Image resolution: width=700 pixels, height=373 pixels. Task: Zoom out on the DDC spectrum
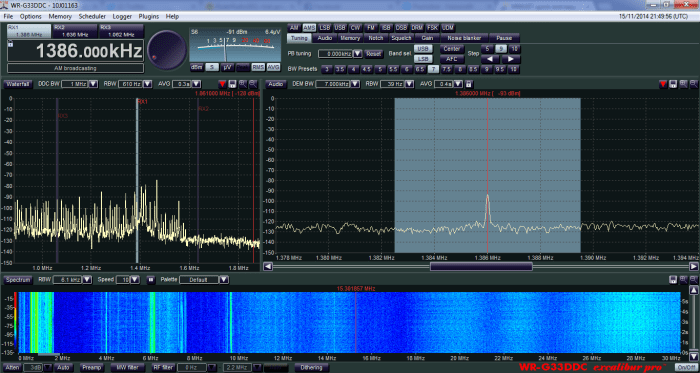(x=253, y=84)
